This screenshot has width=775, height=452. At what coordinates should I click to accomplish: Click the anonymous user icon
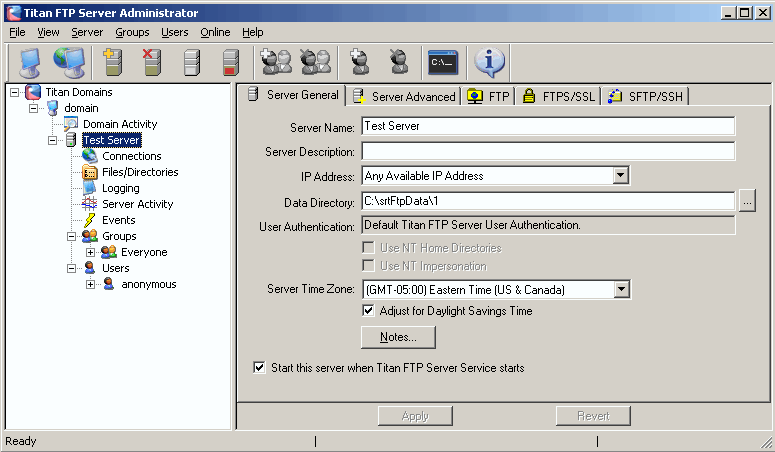point(109,284)
